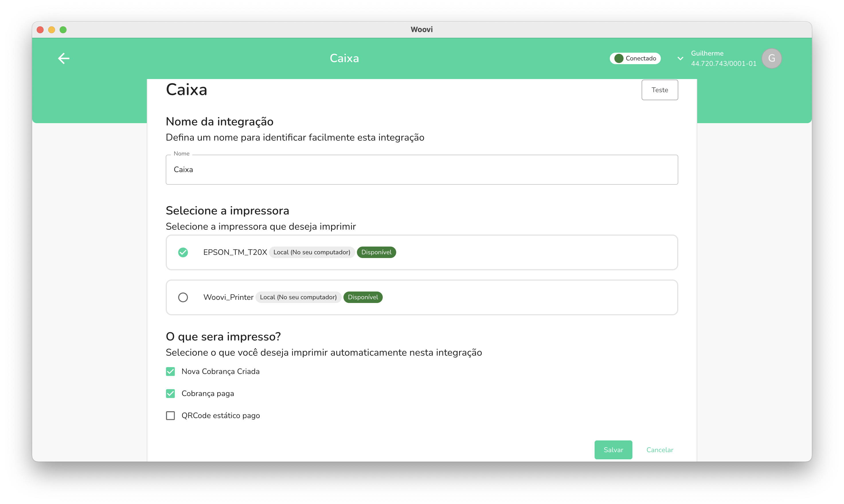Viewport: 844px width, 504px height.
Task: Toggle the Cobrança paga checkbox
Action: [170, 394]
